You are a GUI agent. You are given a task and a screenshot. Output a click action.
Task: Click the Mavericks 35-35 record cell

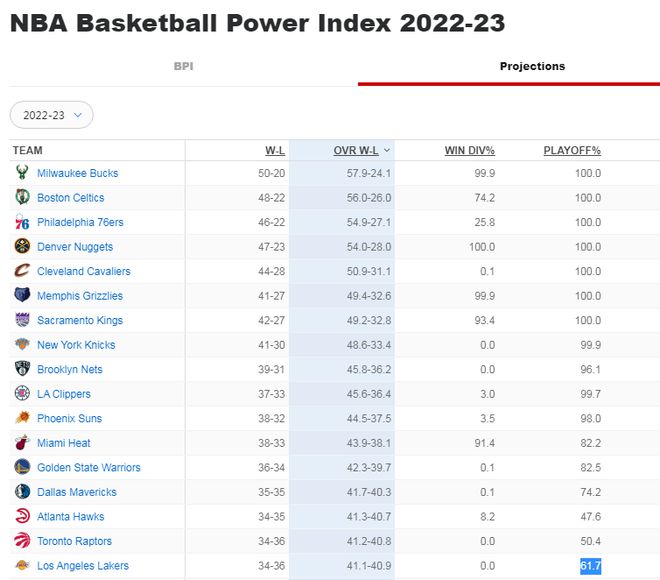pos(271,492)
